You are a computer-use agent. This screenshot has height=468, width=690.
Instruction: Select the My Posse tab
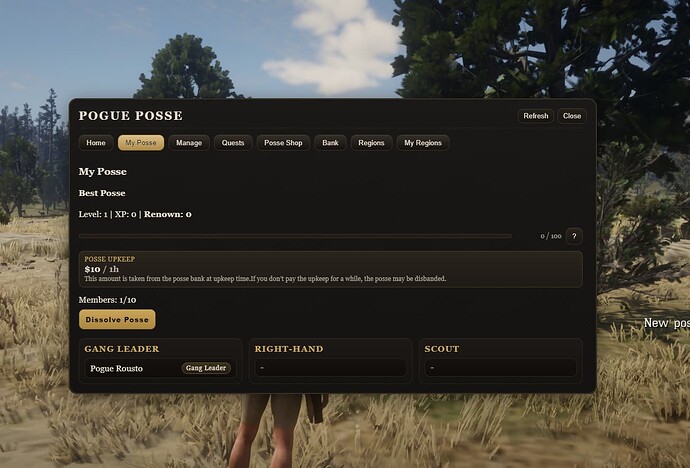(x=141, y=143)
